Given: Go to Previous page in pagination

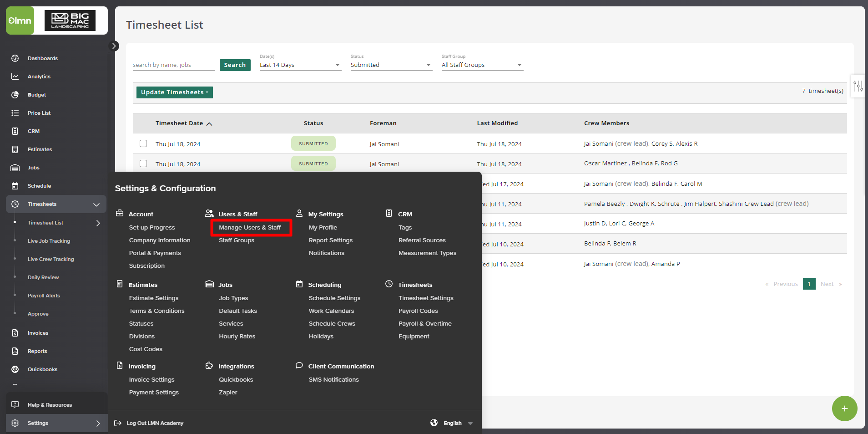Looking at the screenshot, I should pyautogui.click(x=786, y=284).
